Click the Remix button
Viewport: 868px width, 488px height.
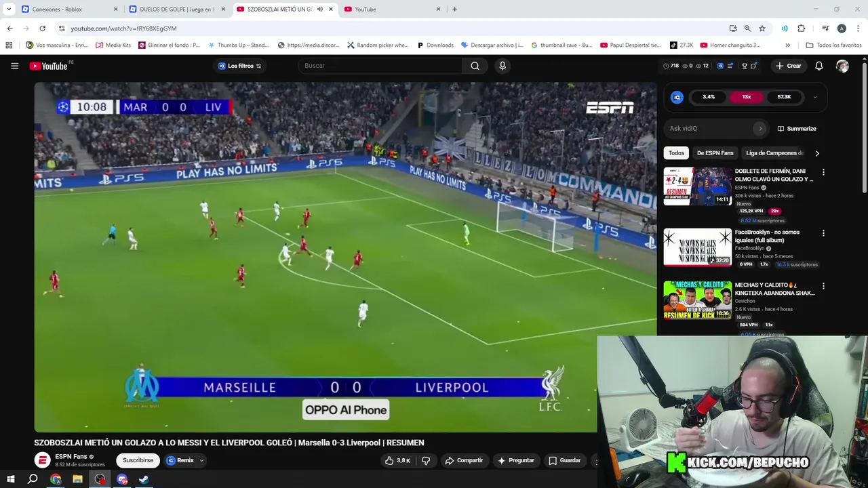[x=180, y=460]
